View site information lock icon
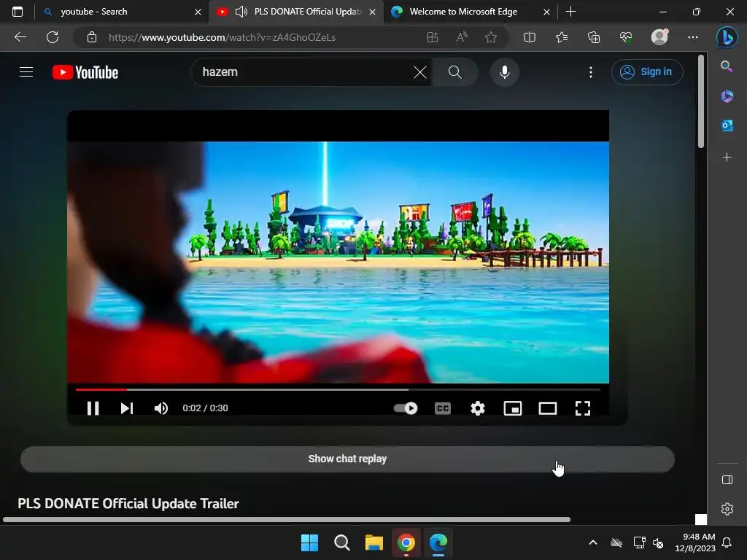 click(x=92, y=37)
